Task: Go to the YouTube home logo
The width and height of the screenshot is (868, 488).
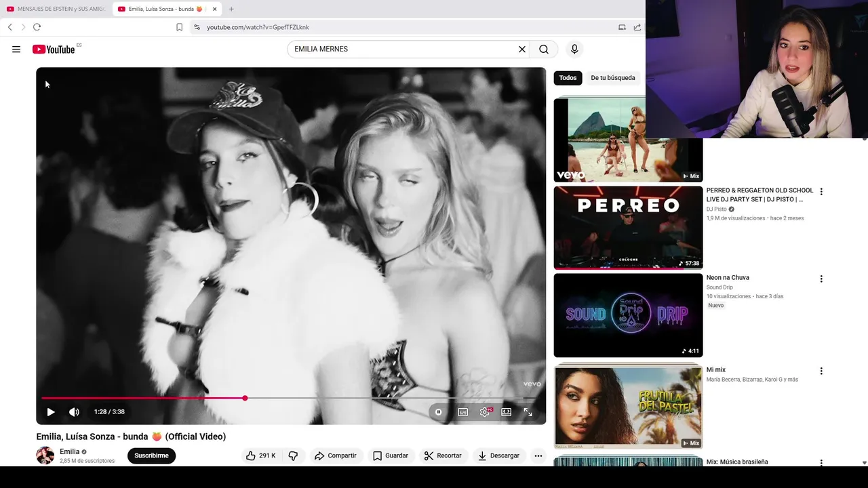Action: (54, 49)
